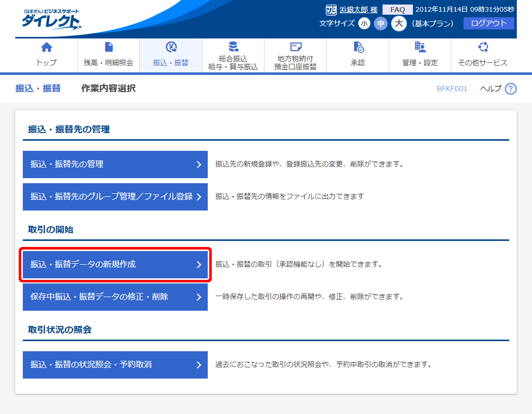Click the help question mark icon

511,89
